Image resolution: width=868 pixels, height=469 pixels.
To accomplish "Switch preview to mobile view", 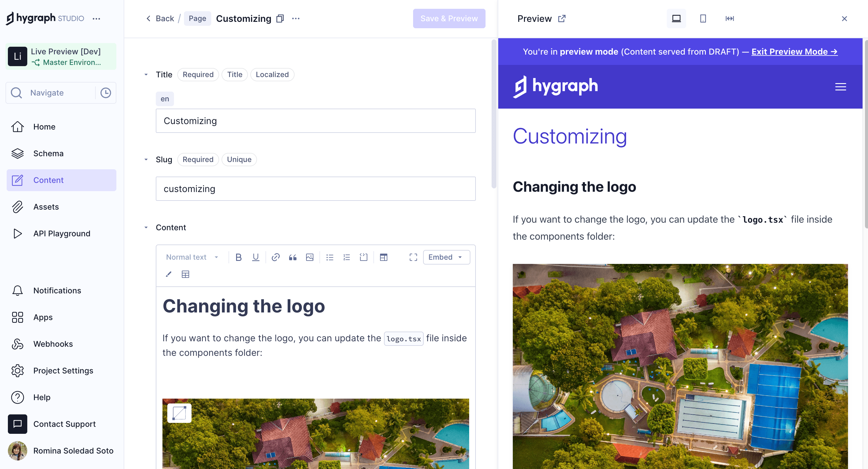I will pyautogui.click(x=703, y=19).
